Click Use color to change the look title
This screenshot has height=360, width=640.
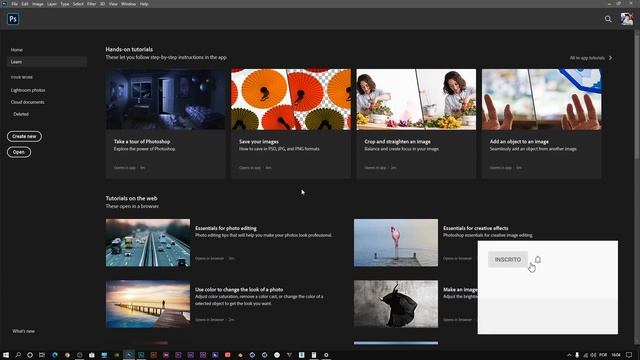coord(239,289)
